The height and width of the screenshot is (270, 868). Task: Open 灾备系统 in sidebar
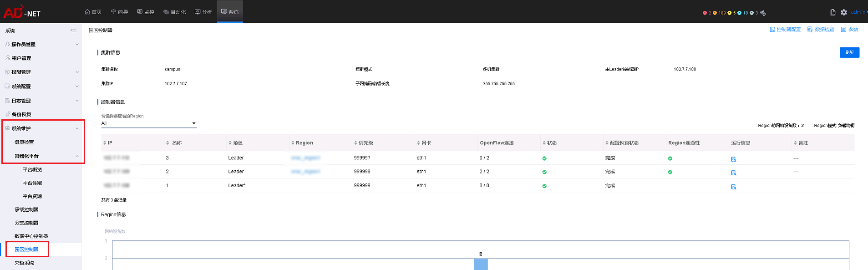(x=24, y=263)
